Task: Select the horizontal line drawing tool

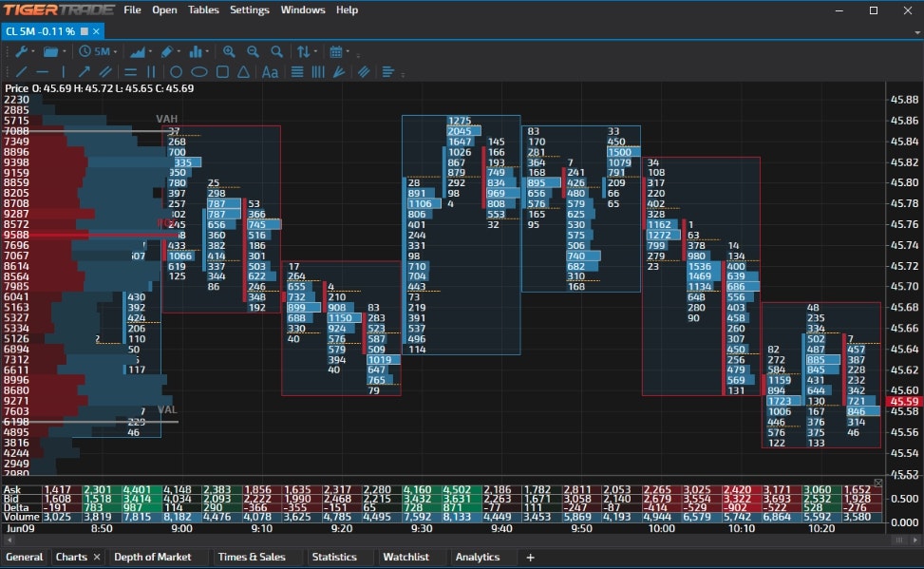Action: pyautogui.click(x=42, y=71)
